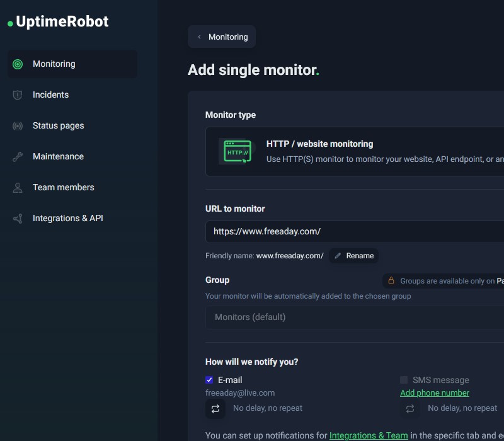
Task: Click the orange lock icon by Groups notice
Action: click(x=391, y=280)
